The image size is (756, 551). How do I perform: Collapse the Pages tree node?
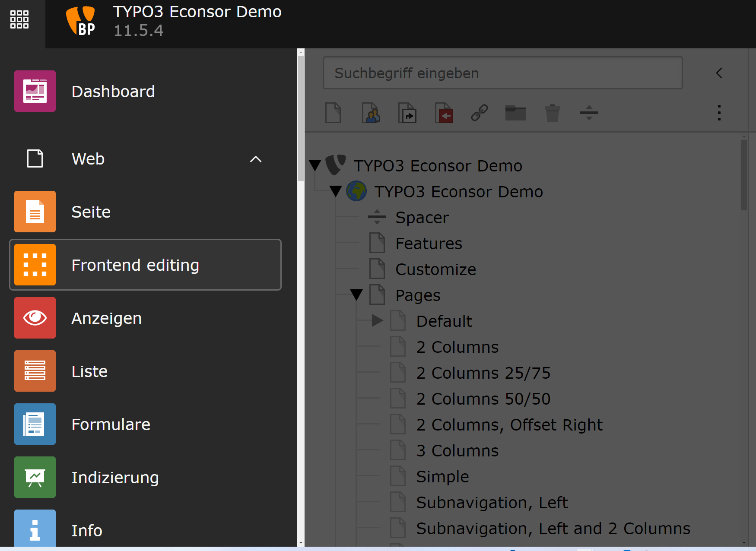(356, 294)
